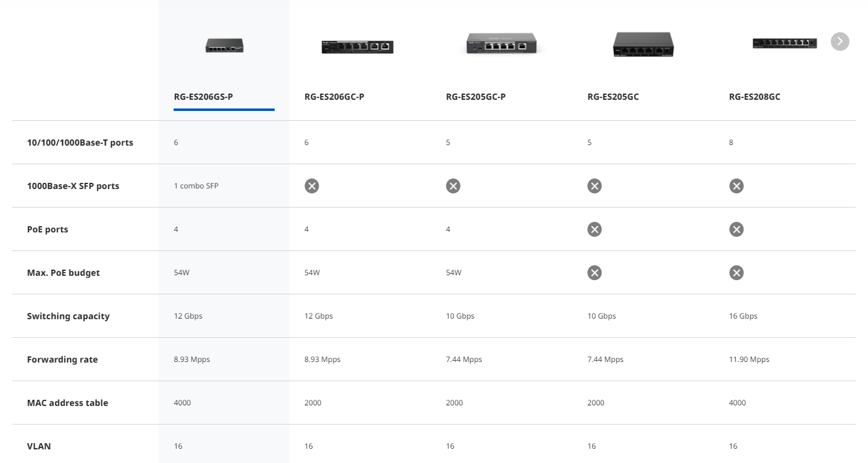Click the 7.44 Mpps value for RG-ES205GC
Viewport: 868px width, 463px height.
tap(605, 359)
